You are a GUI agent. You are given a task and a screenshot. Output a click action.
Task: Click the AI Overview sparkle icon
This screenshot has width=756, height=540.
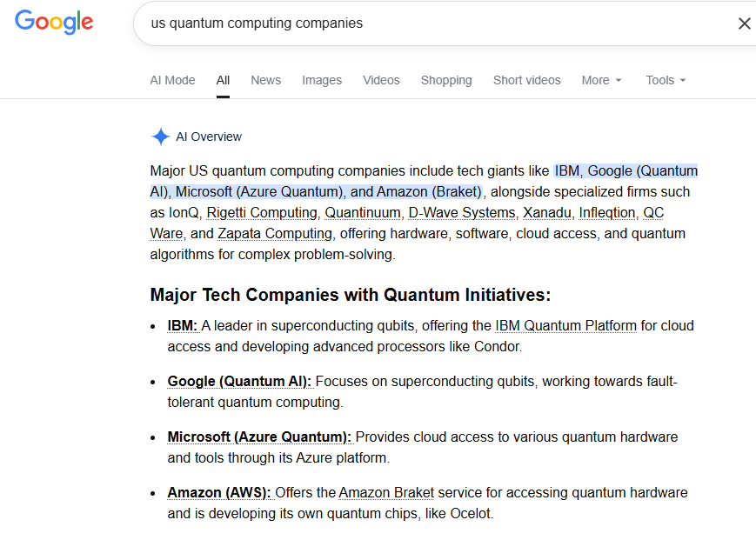(160, 137)
